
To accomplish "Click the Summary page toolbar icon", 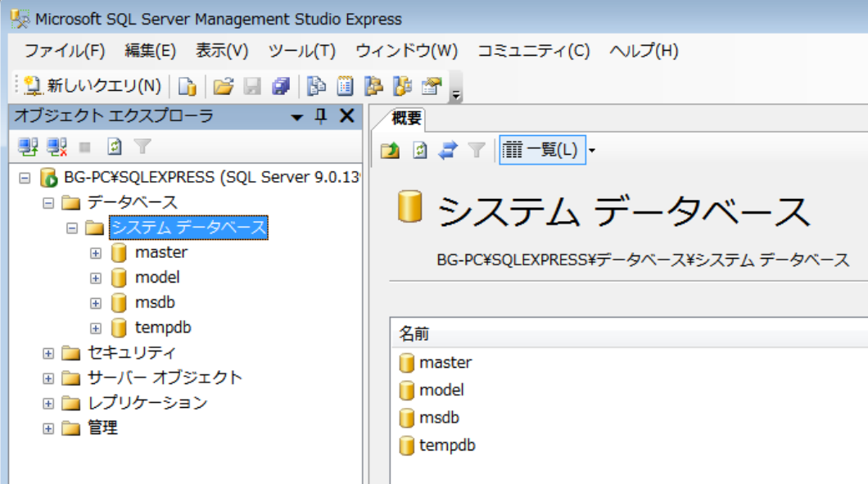I will click(345, 86).
